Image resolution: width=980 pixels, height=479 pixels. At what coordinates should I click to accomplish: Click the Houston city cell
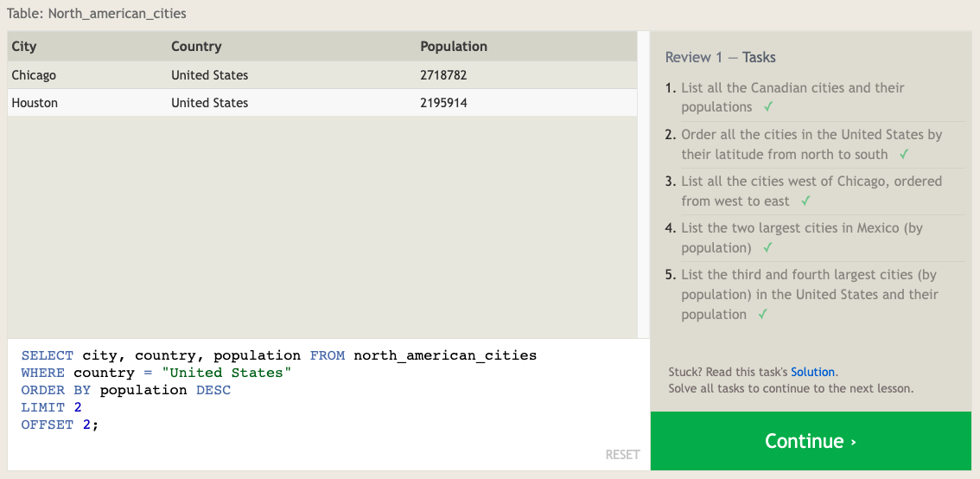click(x=35, y=103)
